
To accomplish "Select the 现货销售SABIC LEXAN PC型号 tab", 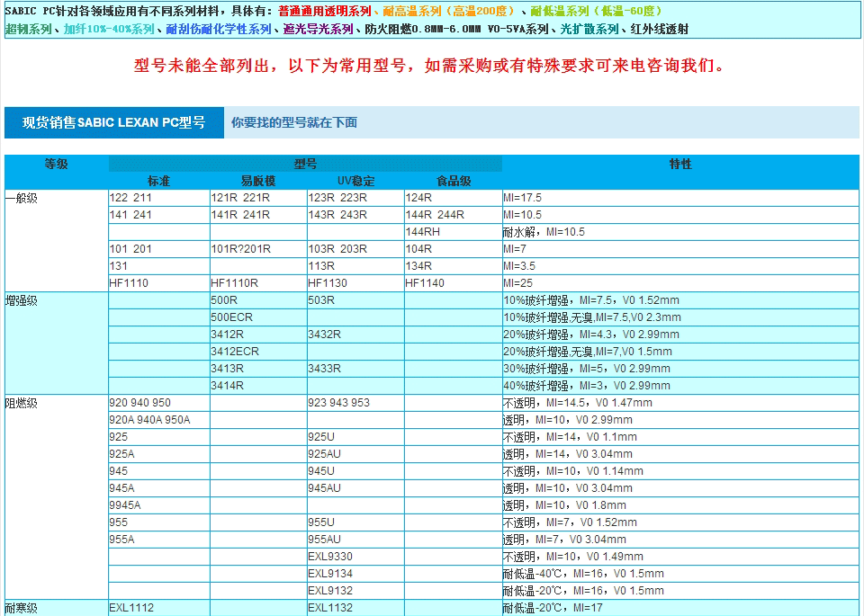I will [113, 122].
